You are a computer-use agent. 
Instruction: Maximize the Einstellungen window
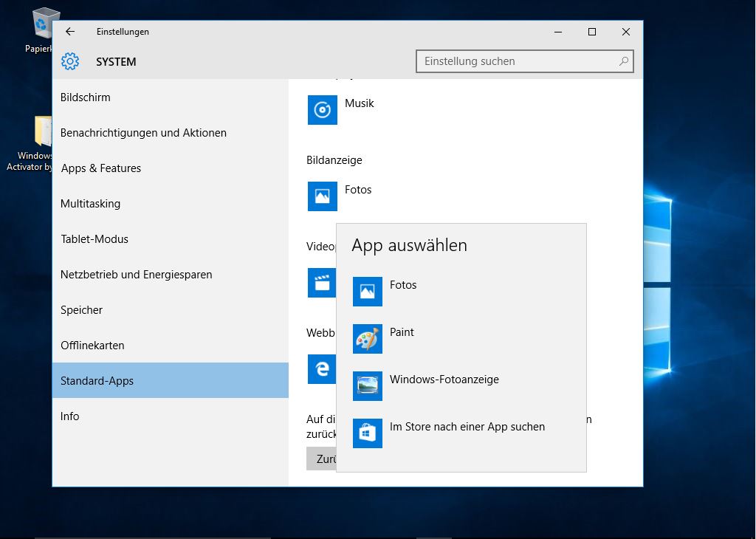pos(592,32)
